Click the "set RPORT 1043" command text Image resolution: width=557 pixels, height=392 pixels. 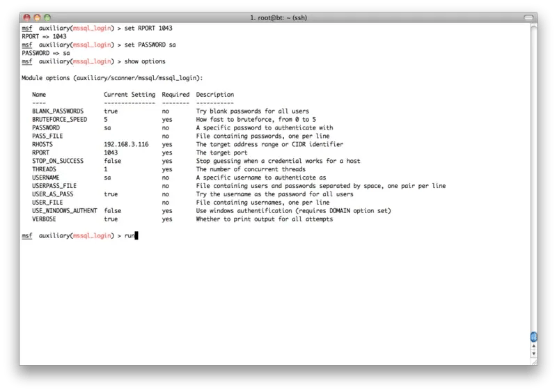coord(148,28)
